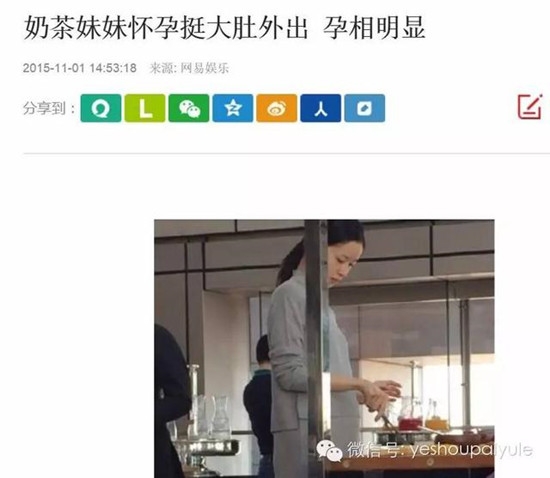Share article via dark blue Renren icon
This screenshot has height=478, width=550.
pyautogui.click(x=320, y=108)
